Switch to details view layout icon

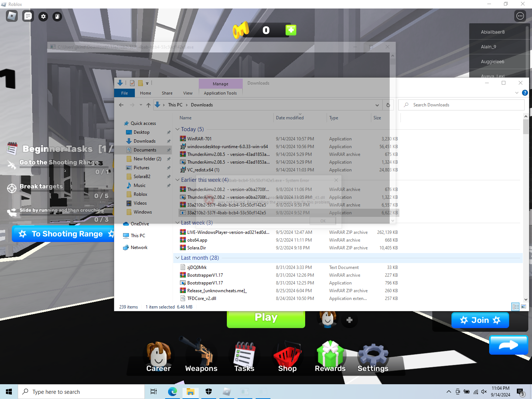tap(515, 307)
